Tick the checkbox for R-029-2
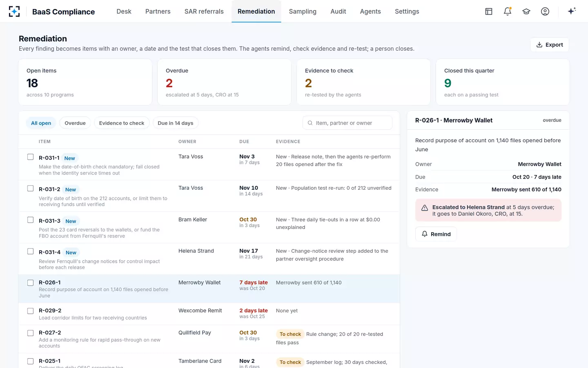588x368 pixels. click(30, 311)
